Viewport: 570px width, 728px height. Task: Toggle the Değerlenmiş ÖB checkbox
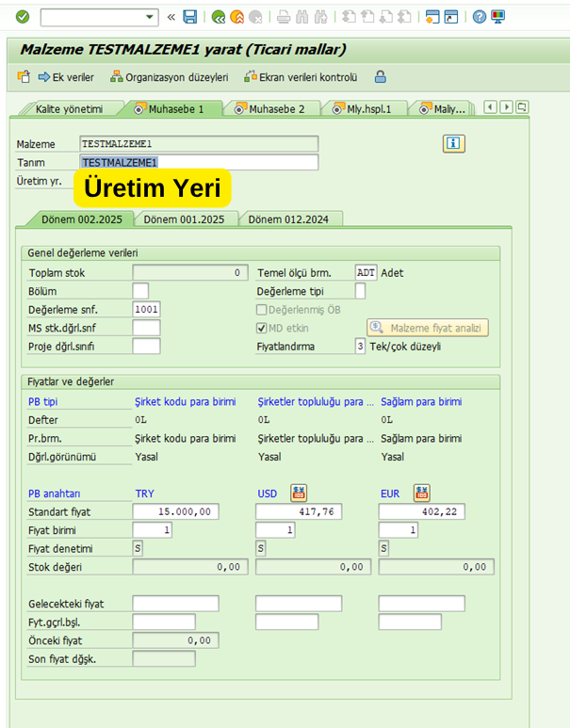(263, 309)
